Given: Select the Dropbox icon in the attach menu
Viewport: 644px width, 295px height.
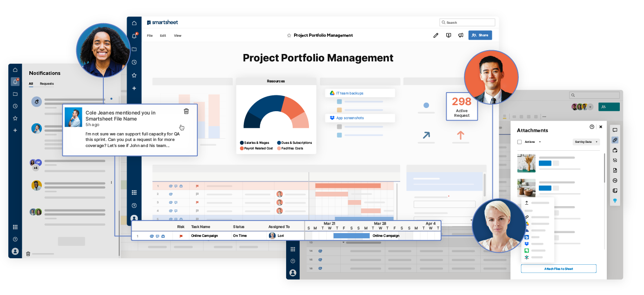Looking at the screenshot, I should pyautogui.click(x=526, y=244).
